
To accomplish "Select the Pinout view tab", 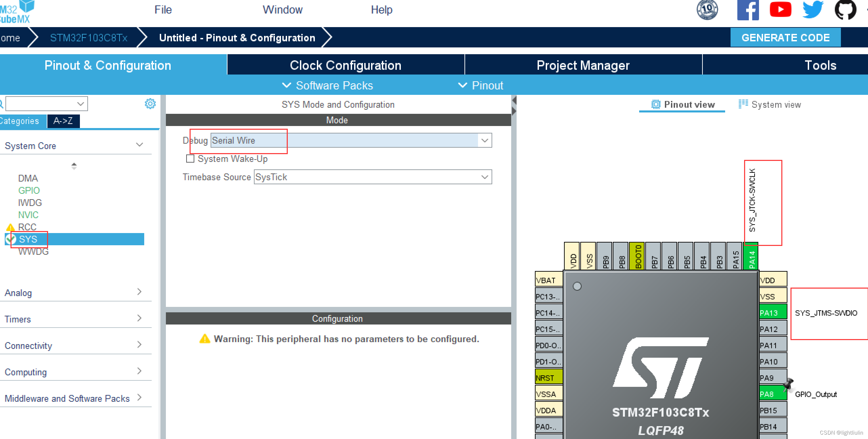I will [x=682, y=104].
